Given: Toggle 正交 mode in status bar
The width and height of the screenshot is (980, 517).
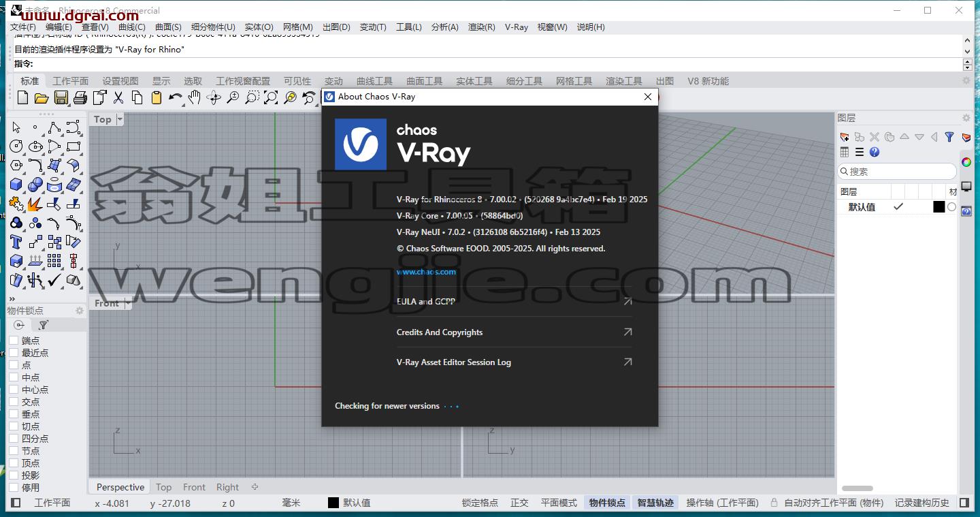Looking at the screenshot, I should [519, 503].
